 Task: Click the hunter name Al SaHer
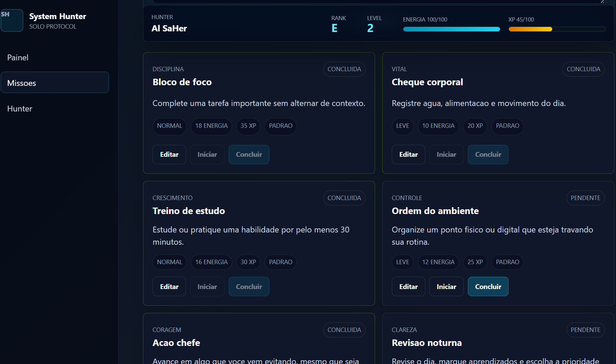169,28
